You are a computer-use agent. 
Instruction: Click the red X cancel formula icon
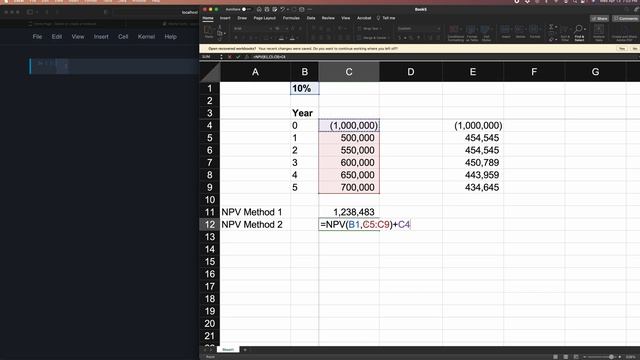[x=230, y=57]
